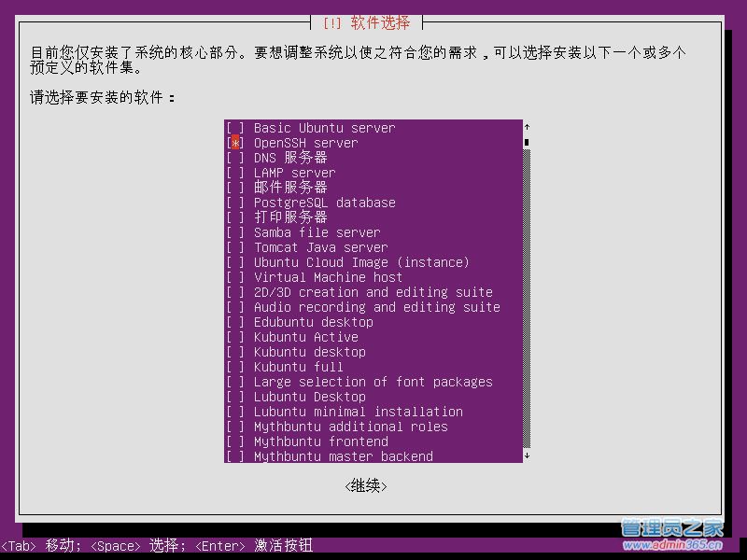Viewport: 747px width, 560px height.
Task: Tick the Edubuntu desktop checkbox
Action: (x=235, y=322)
